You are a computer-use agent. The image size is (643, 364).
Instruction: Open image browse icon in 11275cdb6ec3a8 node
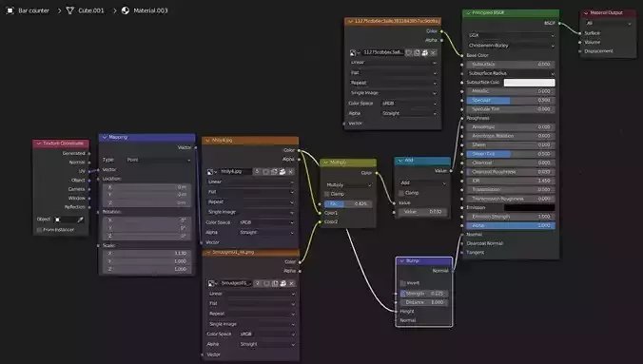(x=355, y=52)
